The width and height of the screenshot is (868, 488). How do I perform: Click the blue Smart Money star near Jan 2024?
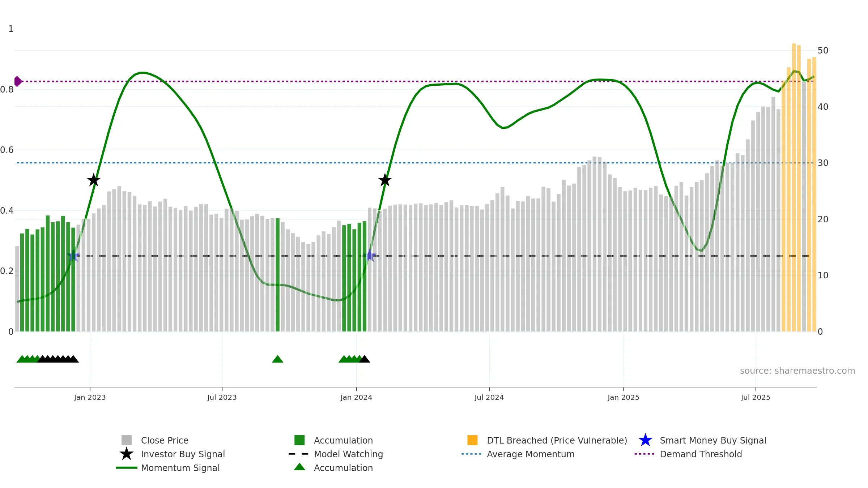pyautogui.click(x=370, y=256)
